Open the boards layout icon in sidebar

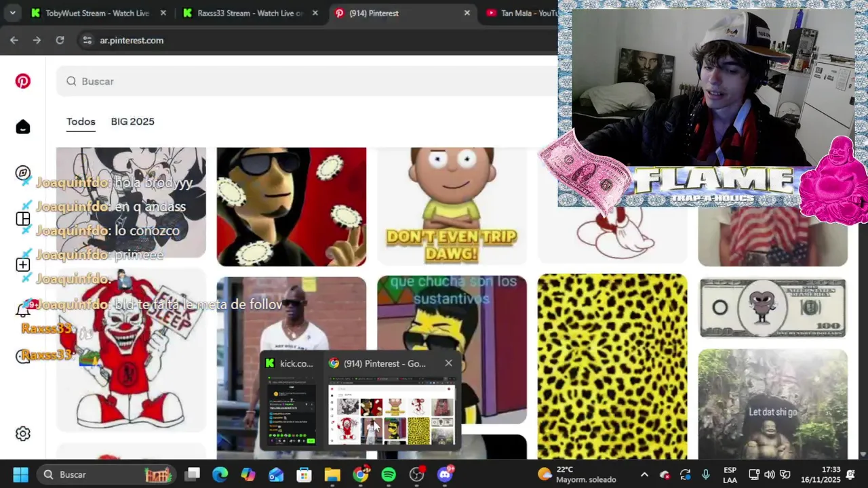click(23, 219)
